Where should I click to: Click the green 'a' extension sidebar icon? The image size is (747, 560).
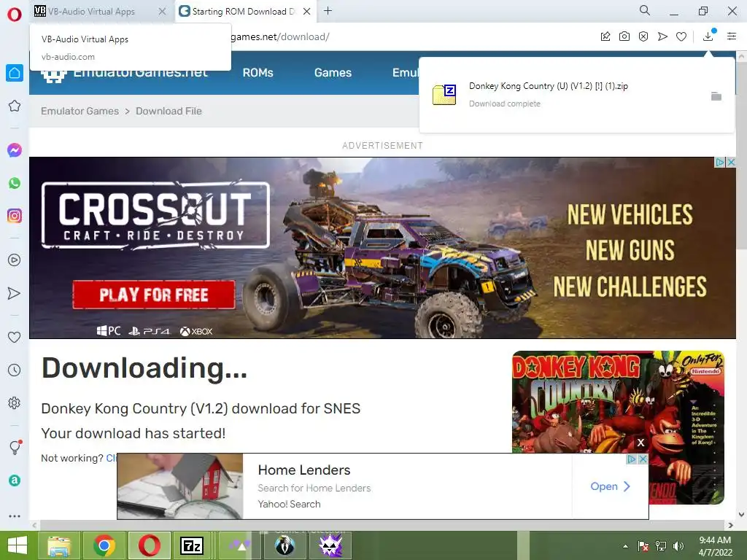15,481
